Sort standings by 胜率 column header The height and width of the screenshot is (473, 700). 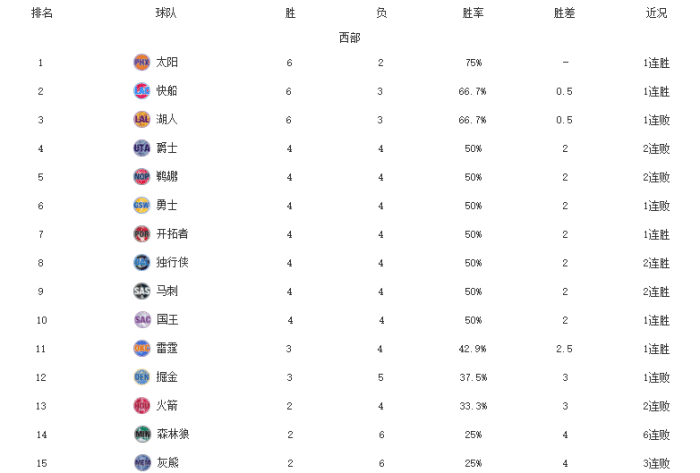point(474,14)
